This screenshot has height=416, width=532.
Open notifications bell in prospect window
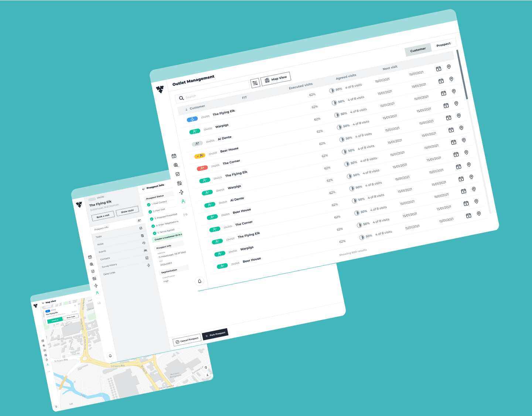coord(110,355)
